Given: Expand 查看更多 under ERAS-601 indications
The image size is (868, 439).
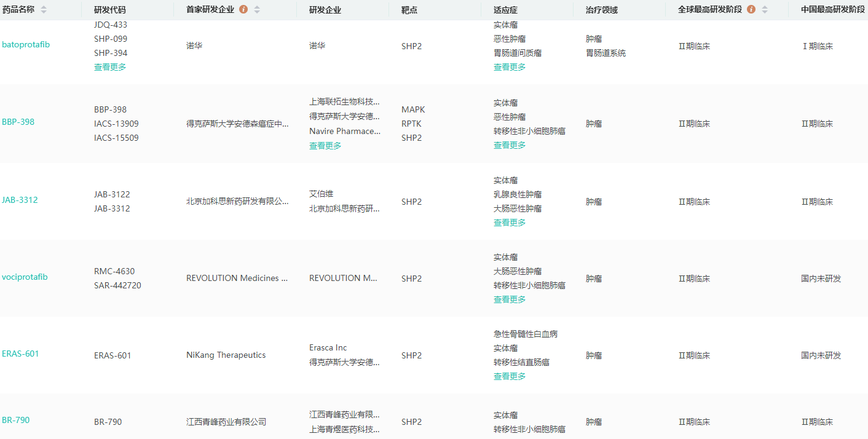Looking at the screenshot, I should point(510,376).
